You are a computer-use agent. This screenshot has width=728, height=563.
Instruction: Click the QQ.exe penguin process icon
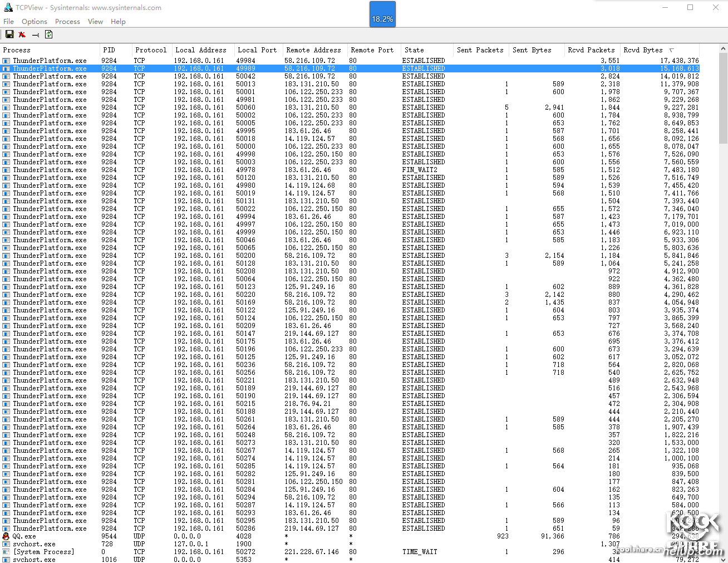(x=6, y=536)
